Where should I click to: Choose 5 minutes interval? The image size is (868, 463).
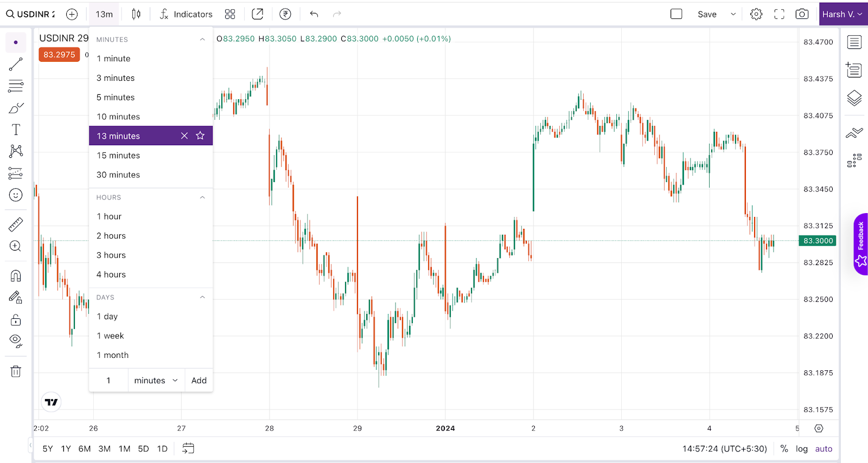(x=151, y=98)
